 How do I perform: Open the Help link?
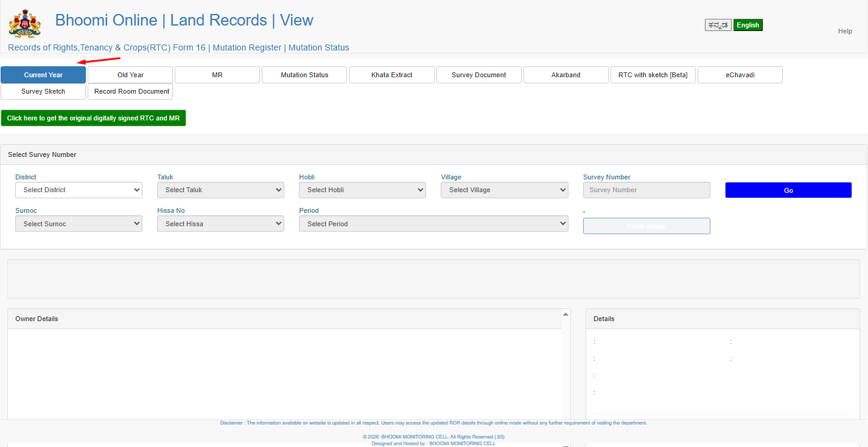845,31
